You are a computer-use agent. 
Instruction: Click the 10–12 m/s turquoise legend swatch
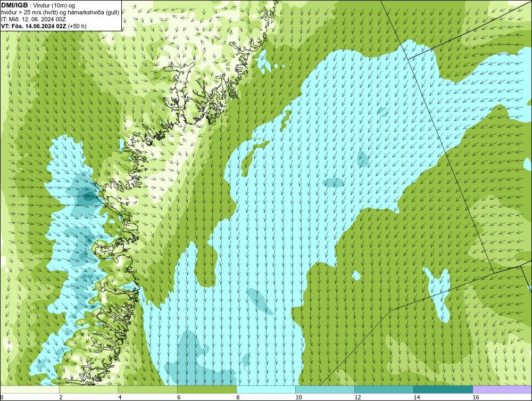[x=325, y=389]
